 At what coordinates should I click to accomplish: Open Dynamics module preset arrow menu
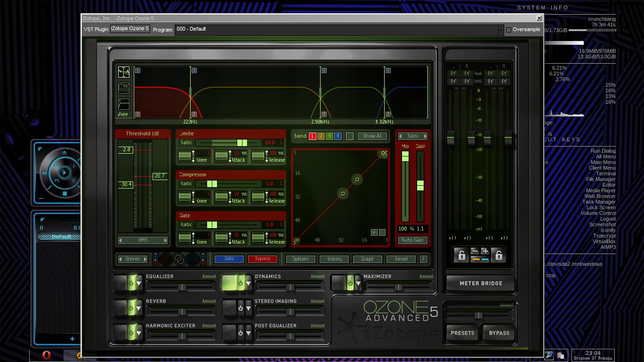pyautogui.click(x=248, y=283)
